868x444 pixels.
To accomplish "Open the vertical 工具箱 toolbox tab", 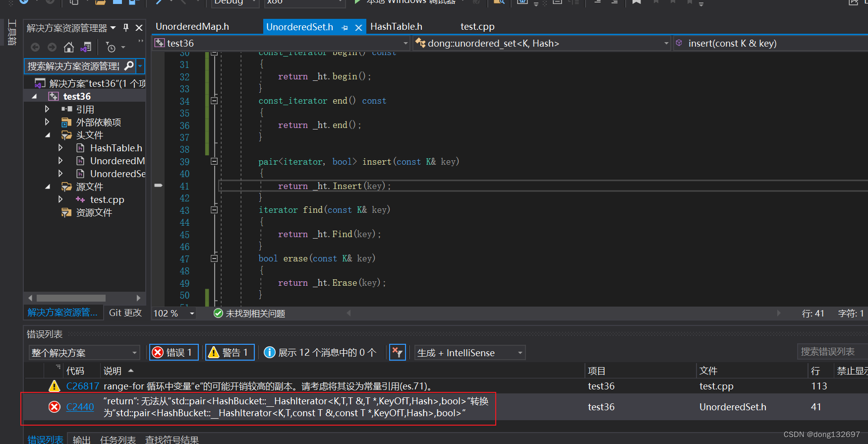I will point(12,32).
